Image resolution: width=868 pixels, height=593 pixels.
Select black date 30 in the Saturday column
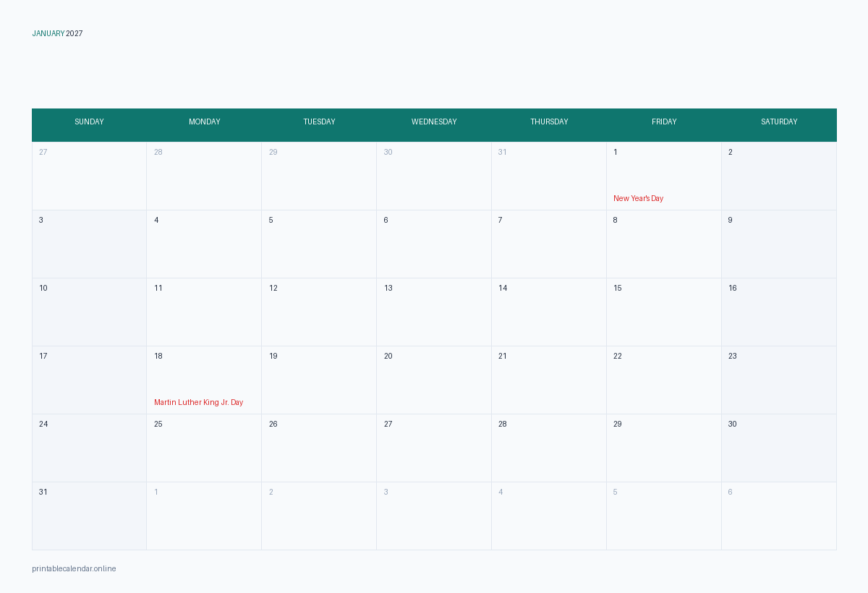tap(733, 425)
